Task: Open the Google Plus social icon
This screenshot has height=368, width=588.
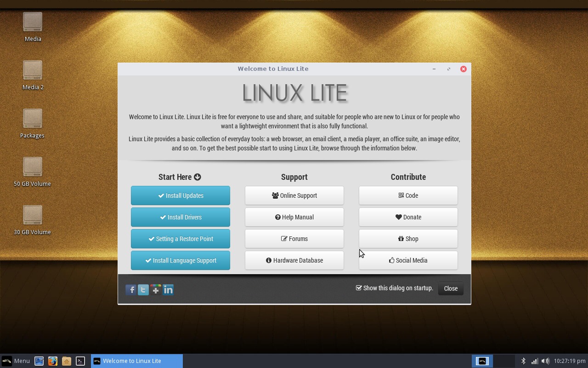Action: pos(156,290)
